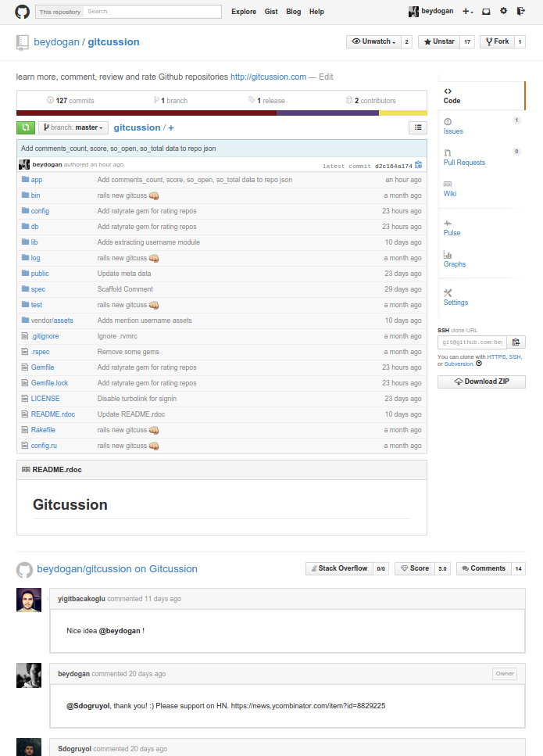Toggle the Unwatch dropdown button

(x=374, y=42)
